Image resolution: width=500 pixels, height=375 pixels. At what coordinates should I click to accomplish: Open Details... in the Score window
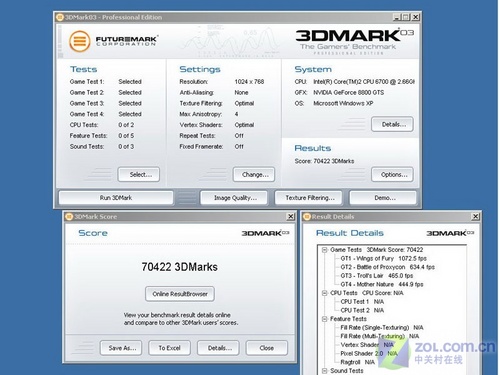218,348
